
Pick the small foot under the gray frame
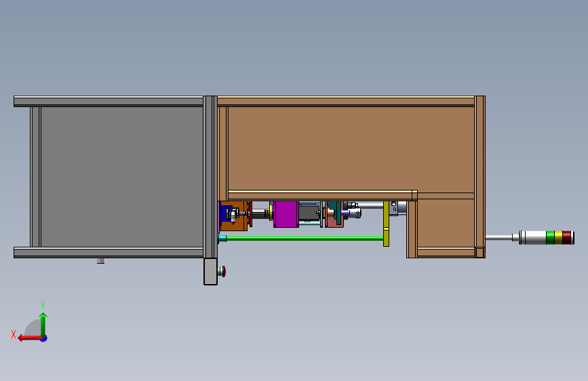pos(100,260)
